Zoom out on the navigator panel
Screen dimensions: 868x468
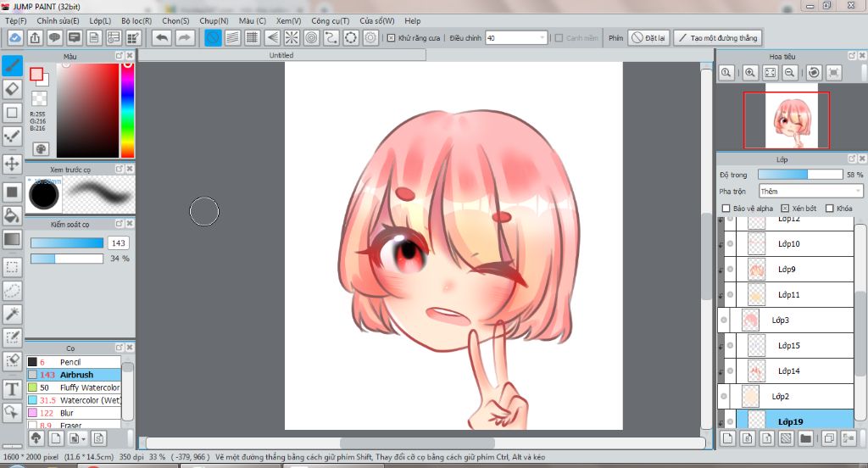point(790,73)
